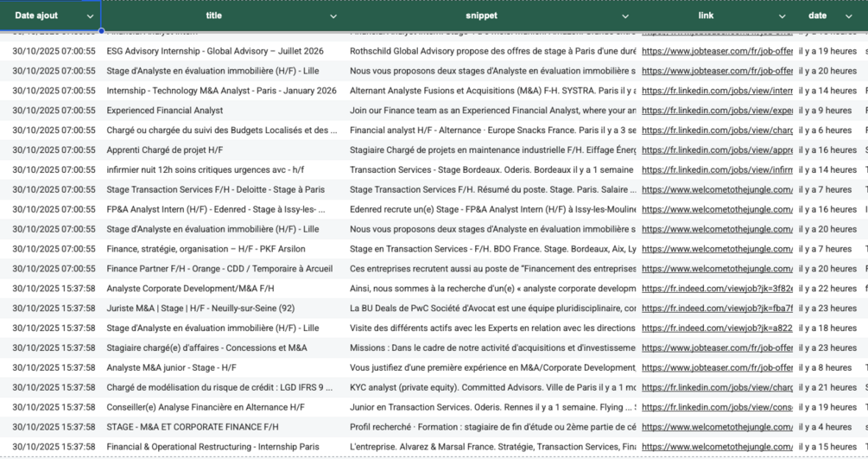Select date cell 'il y a 22 heures'
Image resolution: width=868 pixels, height=459 pixels.
tap(827, 288)
